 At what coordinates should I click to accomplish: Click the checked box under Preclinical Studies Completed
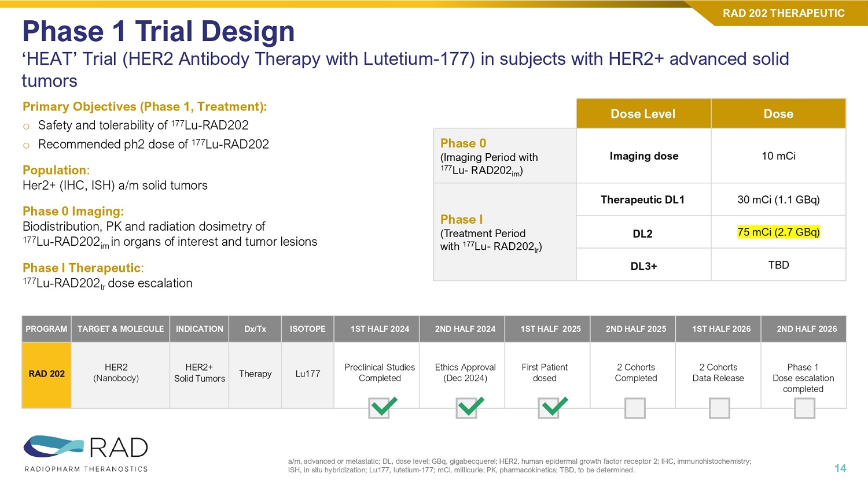point(380,408)
